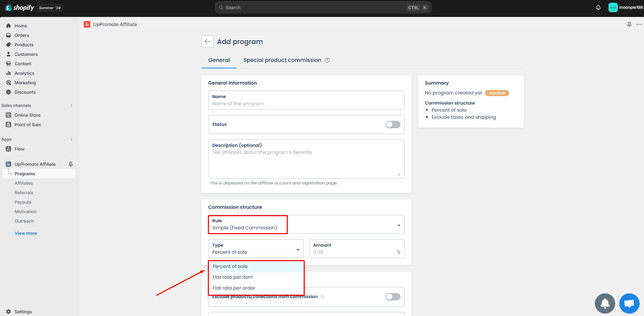This screenshot has height=316, width=644.
Task: Click the UpPromote Affiliate sidebar icon
Action: point(8,164)
